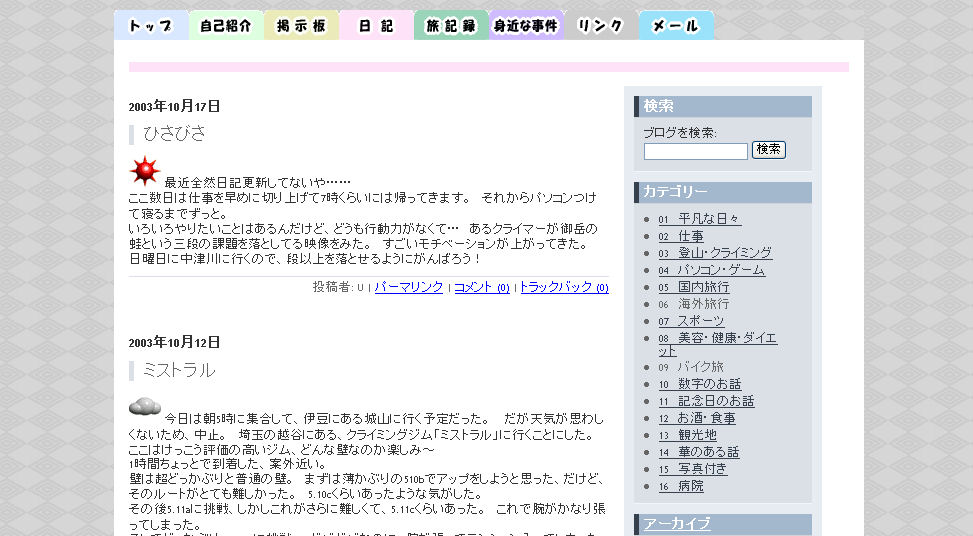
Task: Click the blog search text field
Action: coord(695,151)
